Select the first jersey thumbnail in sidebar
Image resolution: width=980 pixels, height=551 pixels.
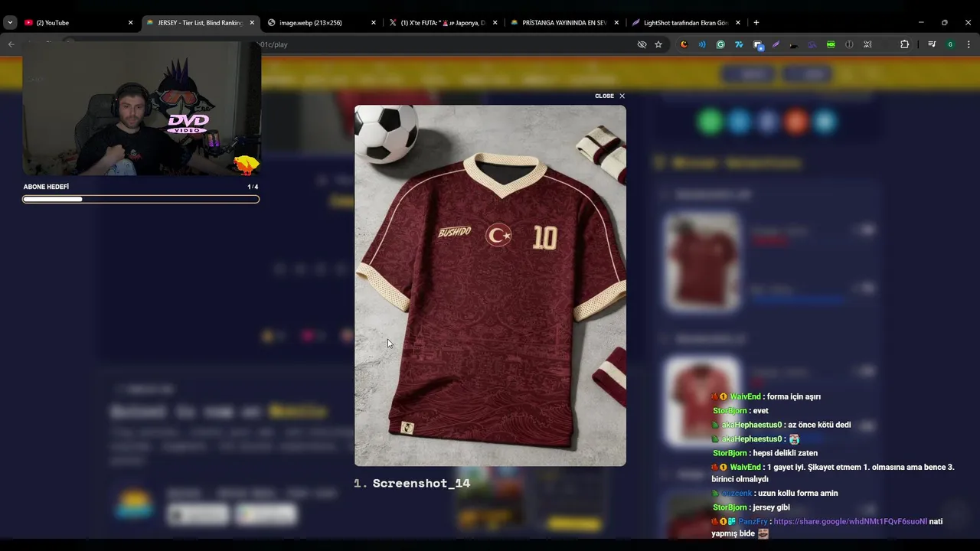pyautogui.click(x=702, y=262)
